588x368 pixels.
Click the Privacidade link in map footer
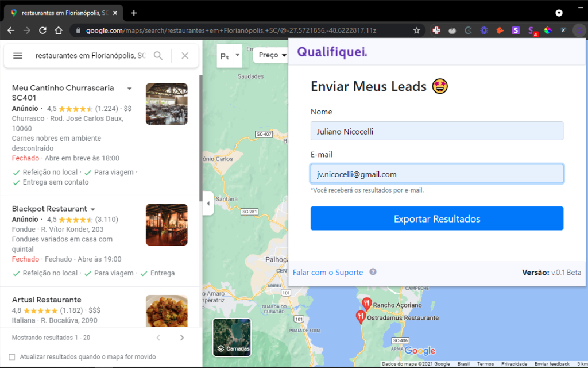pyautogui.click(x=514, y=364)
